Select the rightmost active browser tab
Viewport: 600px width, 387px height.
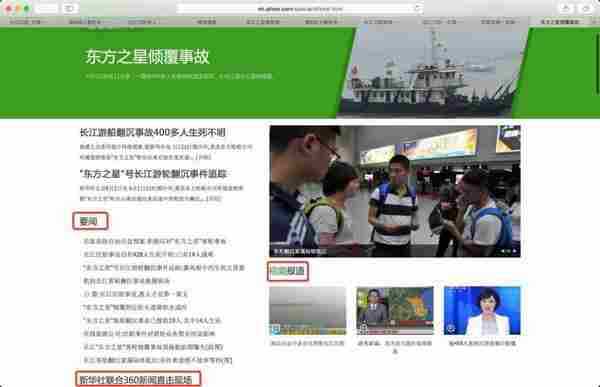pyautogui.click(x=559, y=22)
